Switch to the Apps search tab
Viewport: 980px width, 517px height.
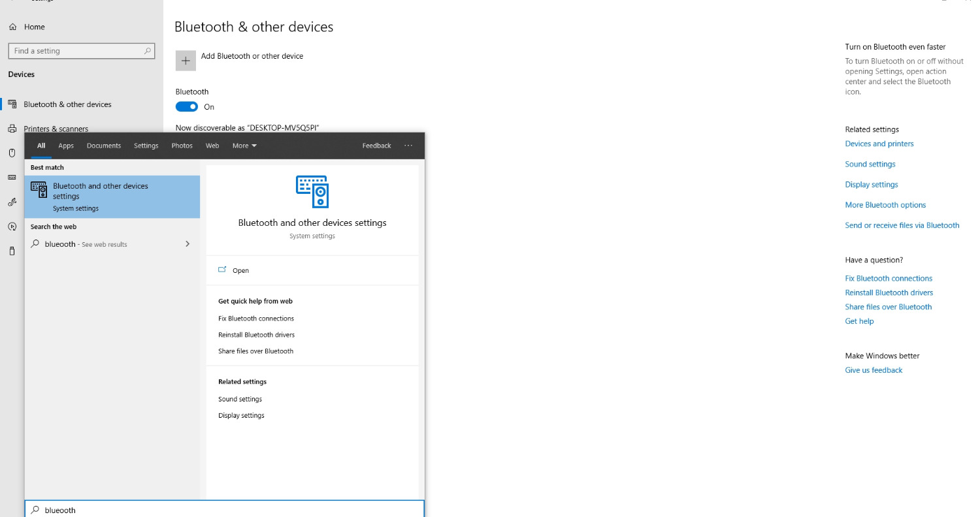65,146
